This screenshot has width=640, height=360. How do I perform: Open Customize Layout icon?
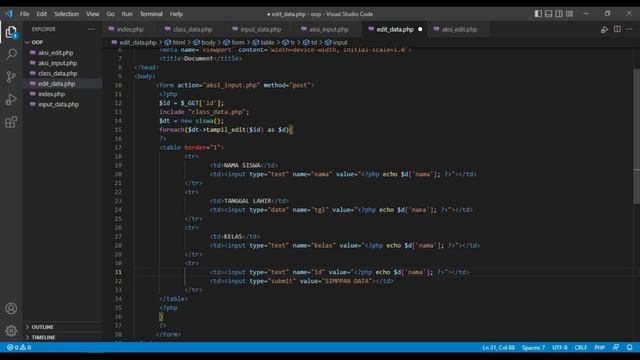coord(569,14)
